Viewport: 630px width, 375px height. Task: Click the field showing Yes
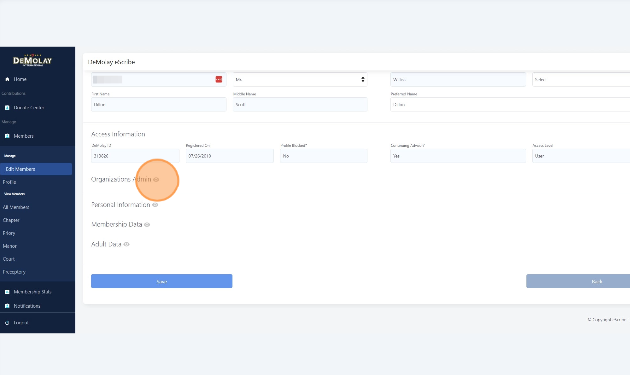pos(458,156)
